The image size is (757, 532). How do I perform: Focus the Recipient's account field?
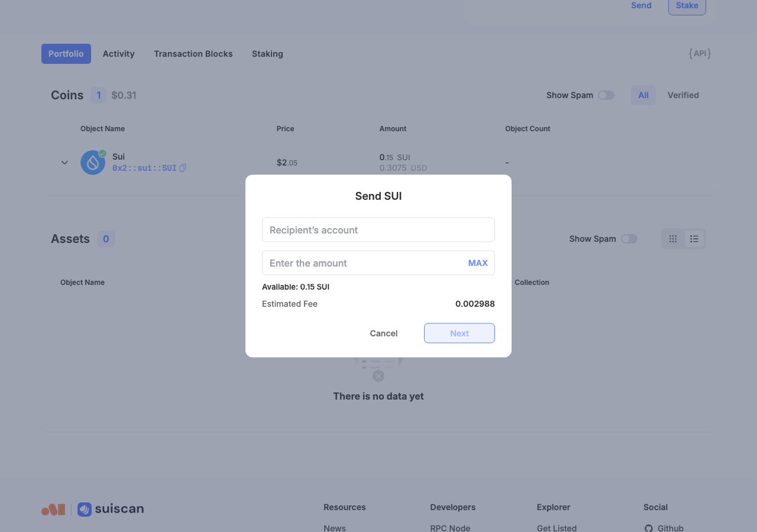pyautogui.click(x=378, y=230)
